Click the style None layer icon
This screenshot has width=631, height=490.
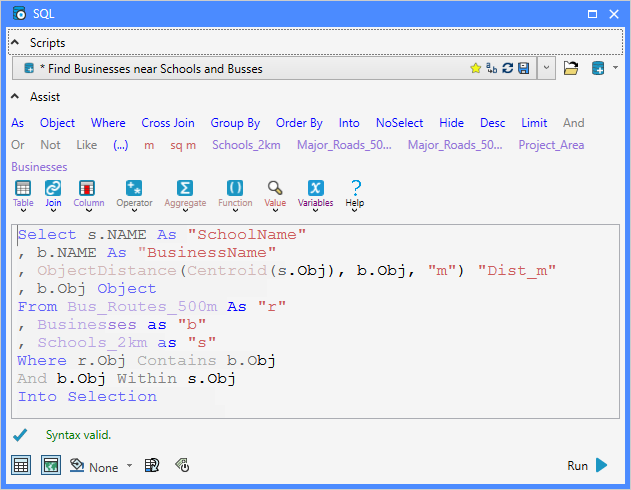[76, 465]
